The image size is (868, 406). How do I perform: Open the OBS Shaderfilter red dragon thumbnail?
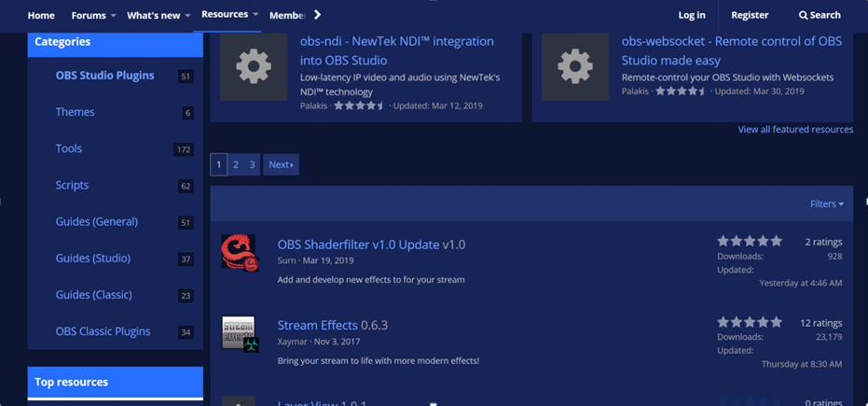click(x=240, y=253)
